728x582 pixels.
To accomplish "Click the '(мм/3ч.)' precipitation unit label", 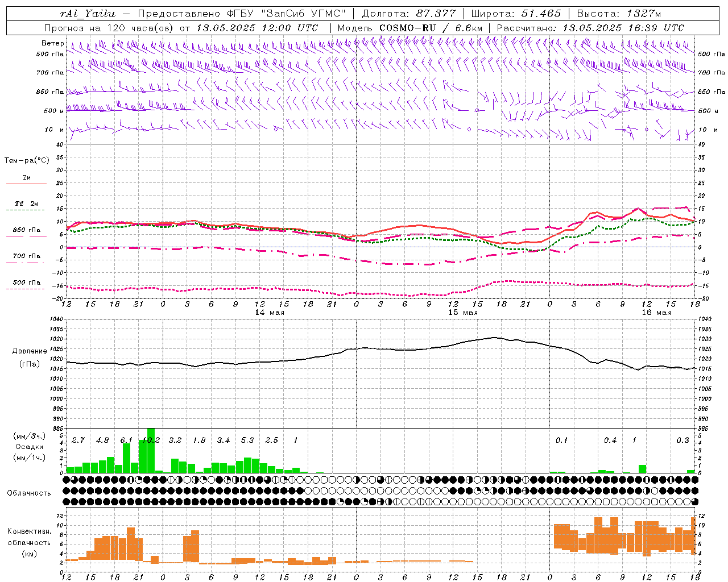I will click(29, 436).
